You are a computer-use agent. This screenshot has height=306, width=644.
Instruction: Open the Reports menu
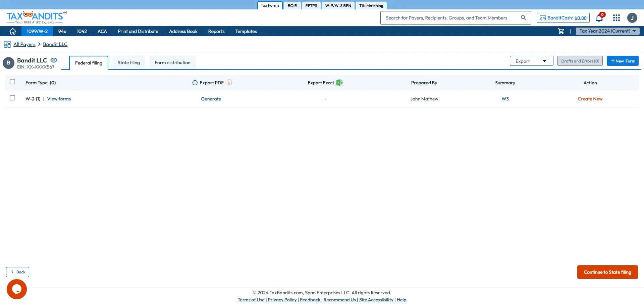click(x=216, y=31)
